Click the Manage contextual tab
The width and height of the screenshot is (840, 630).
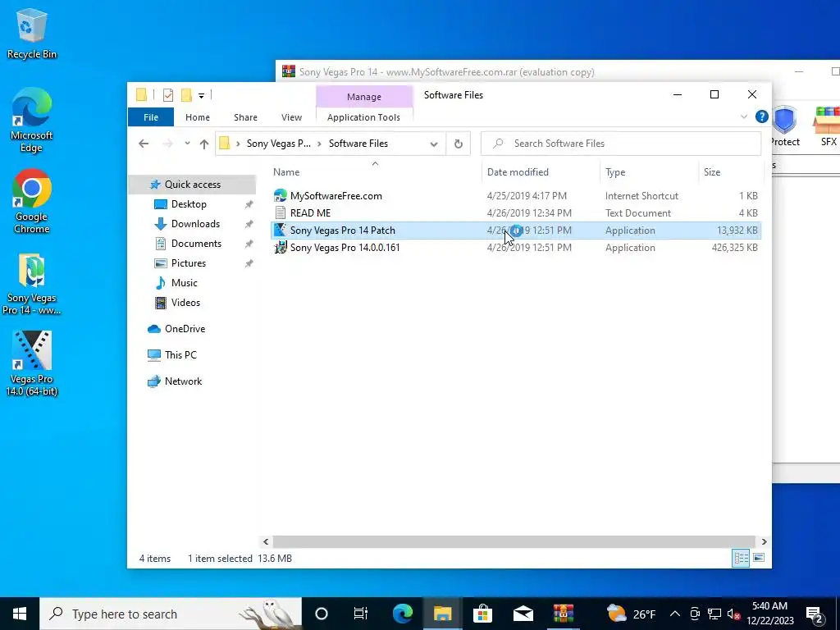(x=364, y=97)
